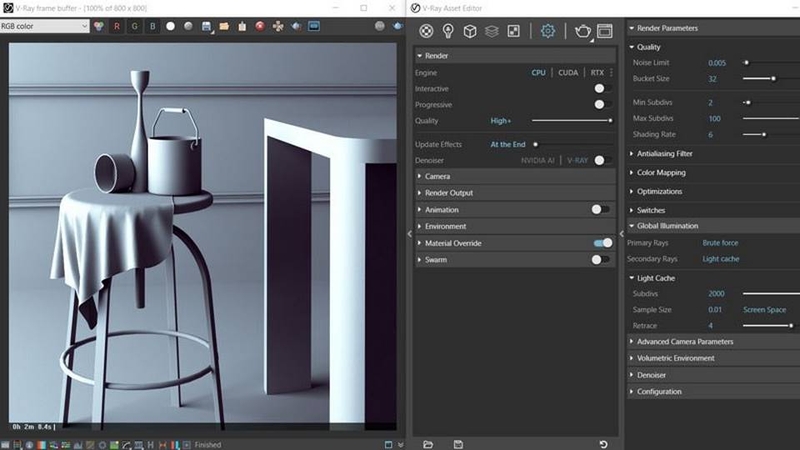The image size is (800, 450).
Task: Turn on Progressive rendering
Action: click(602, 104)
